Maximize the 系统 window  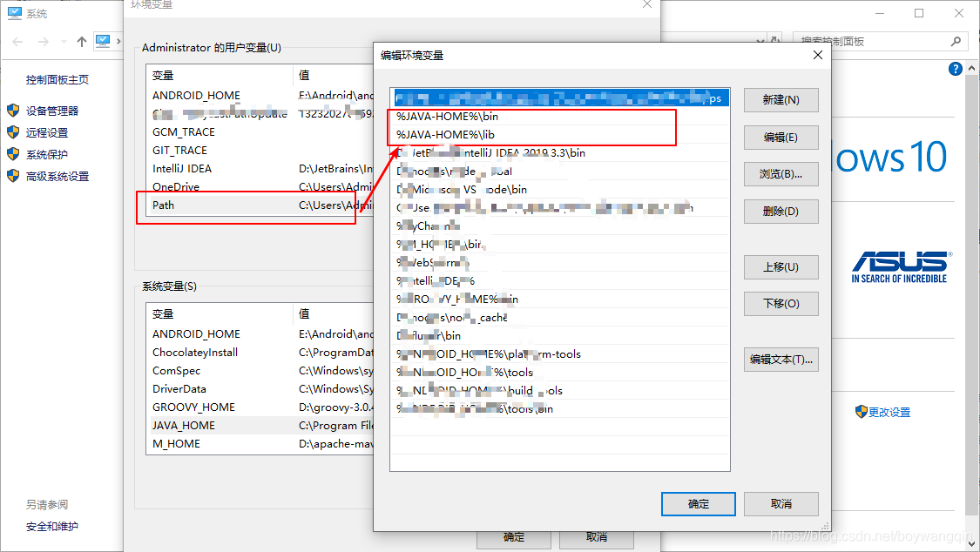[919, 13]
